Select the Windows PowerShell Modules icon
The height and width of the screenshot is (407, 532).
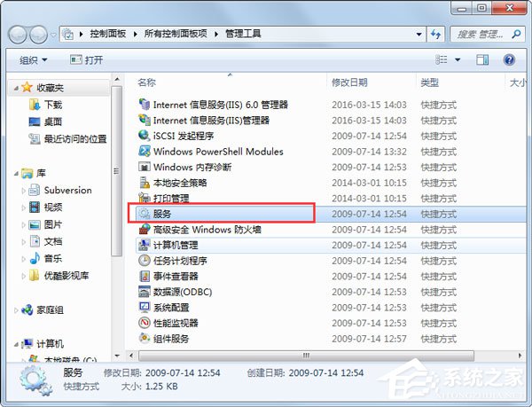coord(145,151)
